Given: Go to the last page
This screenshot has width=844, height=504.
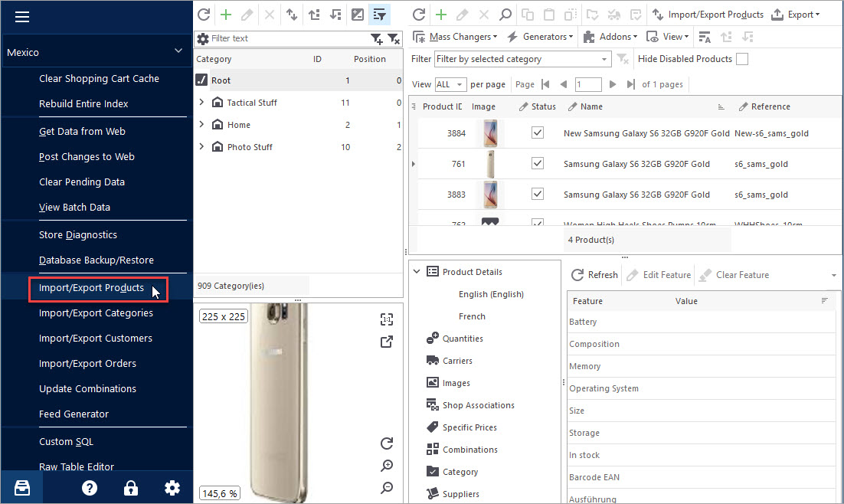Looking at the screenshot, I should point(631,84).
